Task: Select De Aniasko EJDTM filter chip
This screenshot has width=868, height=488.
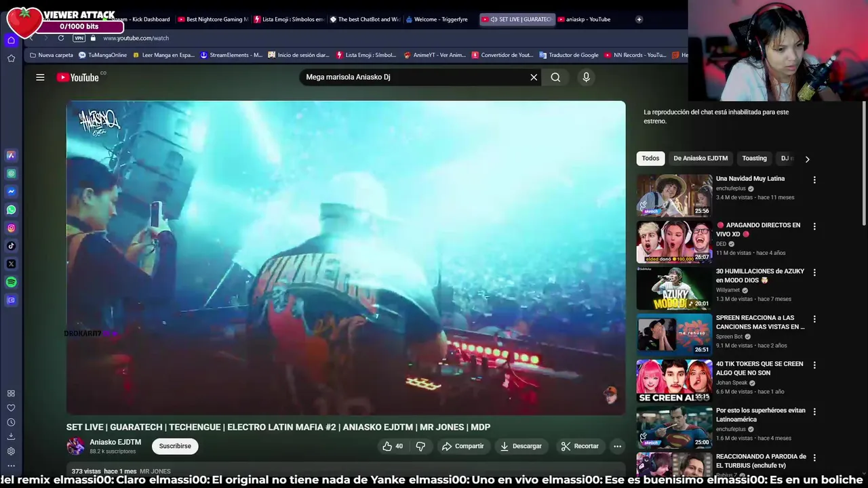Action: [x=701, y=159]
